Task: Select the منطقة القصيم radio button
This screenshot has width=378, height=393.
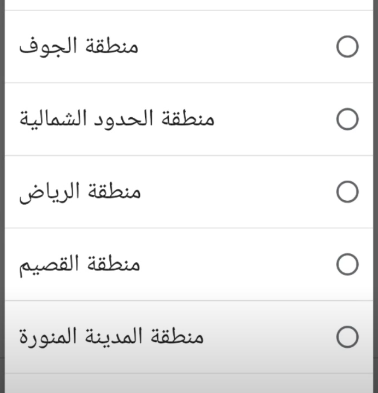Action: coord(347,264)
